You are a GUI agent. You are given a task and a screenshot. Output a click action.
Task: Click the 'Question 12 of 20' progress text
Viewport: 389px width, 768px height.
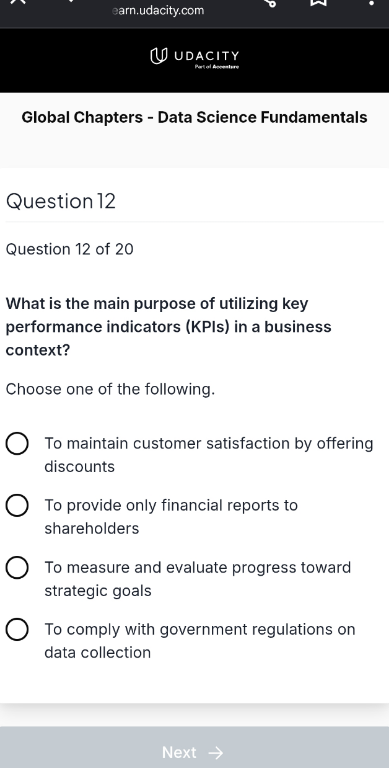click(70, 249)
